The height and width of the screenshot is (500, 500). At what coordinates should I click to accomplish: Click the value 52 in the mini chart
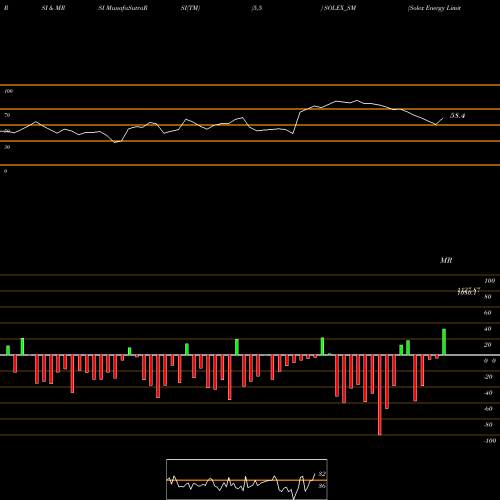click(x=322, y=474)
